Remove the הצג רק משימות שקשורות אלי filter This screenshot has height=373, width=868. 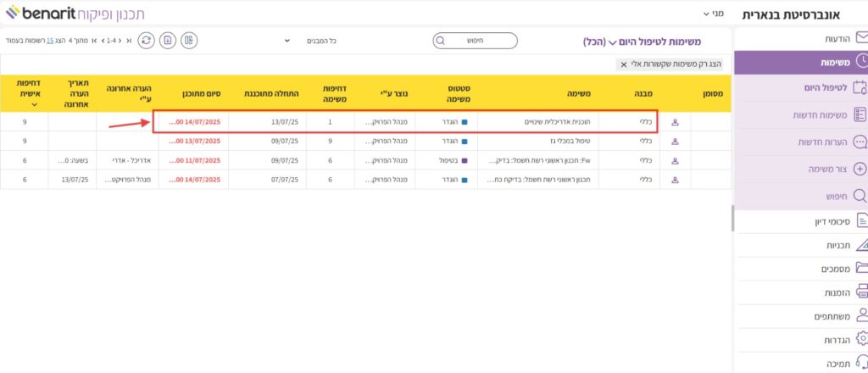625,64
